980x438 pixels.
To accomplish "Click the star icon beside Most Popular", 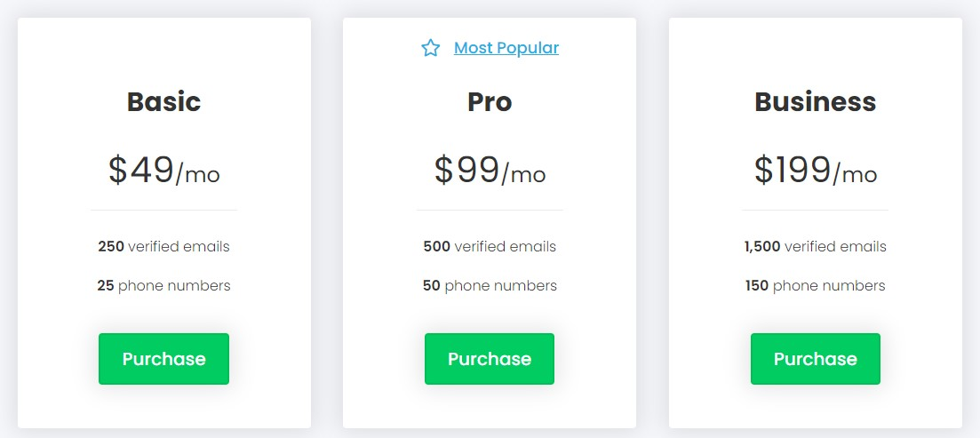I will click(x=431, y=47).
